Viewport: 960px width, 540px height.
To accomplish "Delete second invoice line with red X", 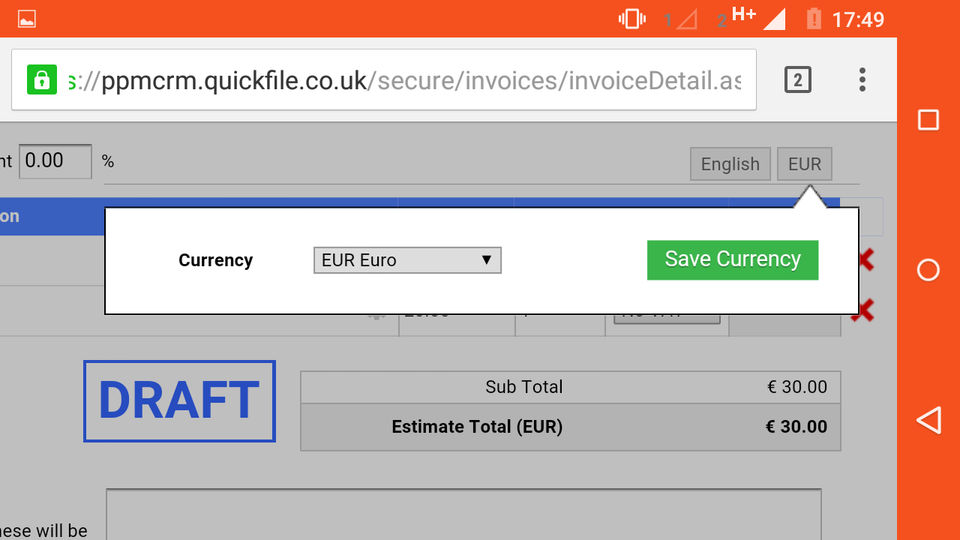I will point(862,311).
